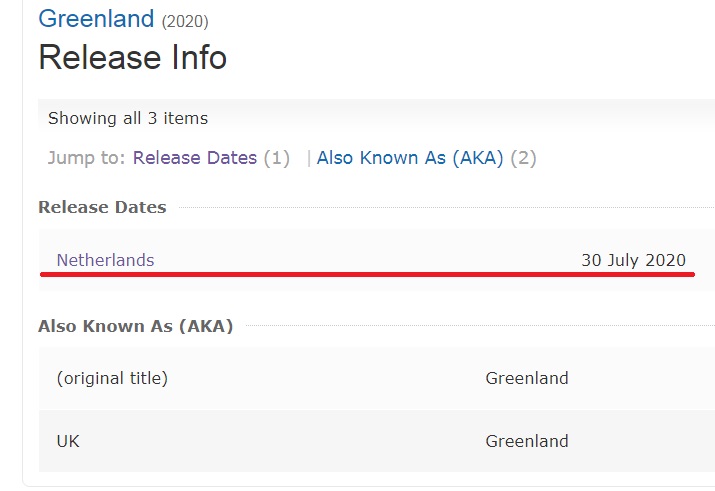Image resolution: width=715 pixels, height=491 pixels.
Task: Click Greenland in the original title row
Action: [526, 378]
